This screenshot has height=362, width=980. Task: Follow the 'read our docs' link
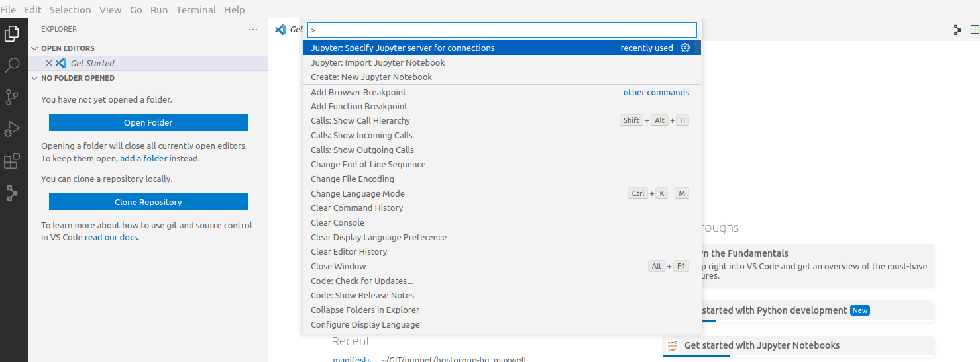[111, 237]
